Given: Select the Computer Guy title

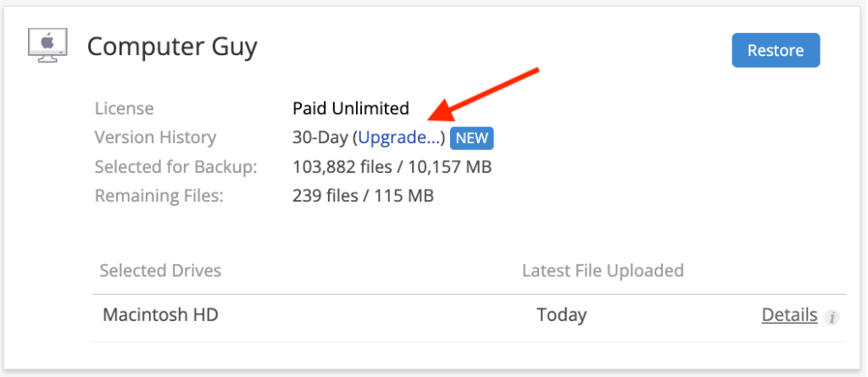Looking at the screenshot, I should [x=172, y=47].
